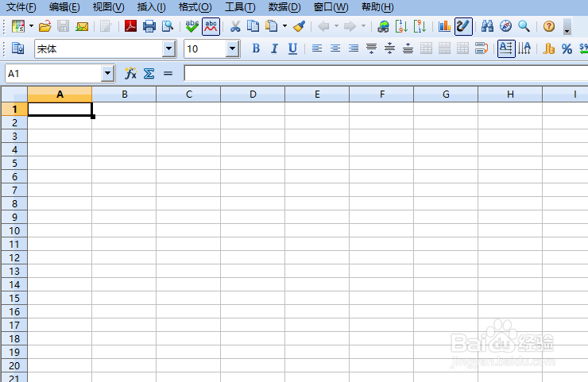
Task: Sort descending with the 9-1 icon
Action: click(x=420, y=26)
